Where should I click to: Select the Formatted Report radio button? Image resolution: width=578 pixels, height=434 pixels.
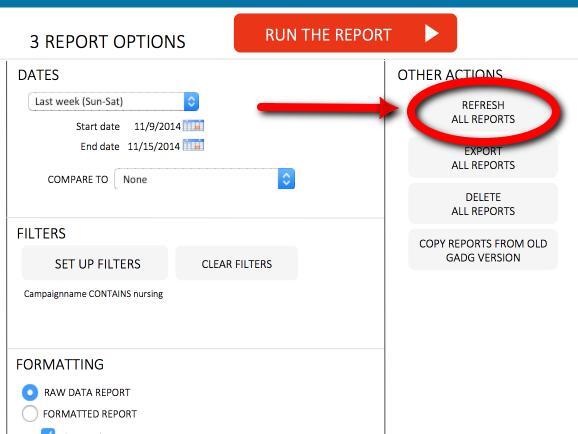(30, 413)
